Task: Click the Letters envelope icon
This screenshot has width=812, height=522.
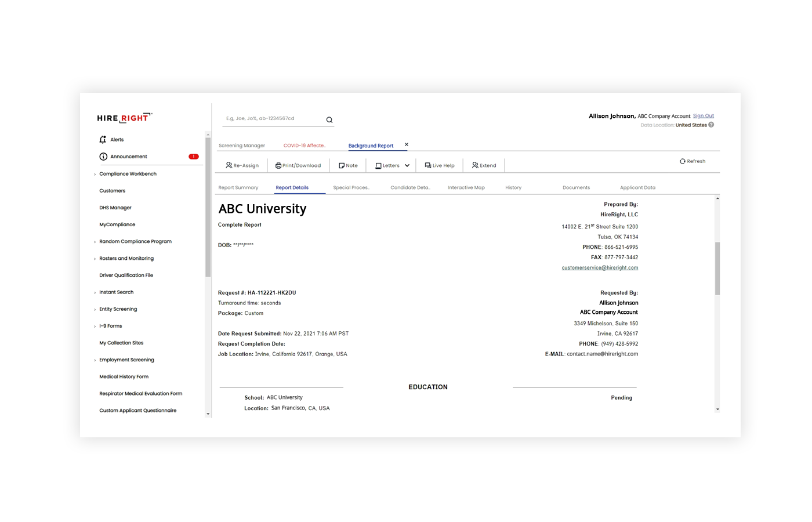Action: tap(378, 165)
